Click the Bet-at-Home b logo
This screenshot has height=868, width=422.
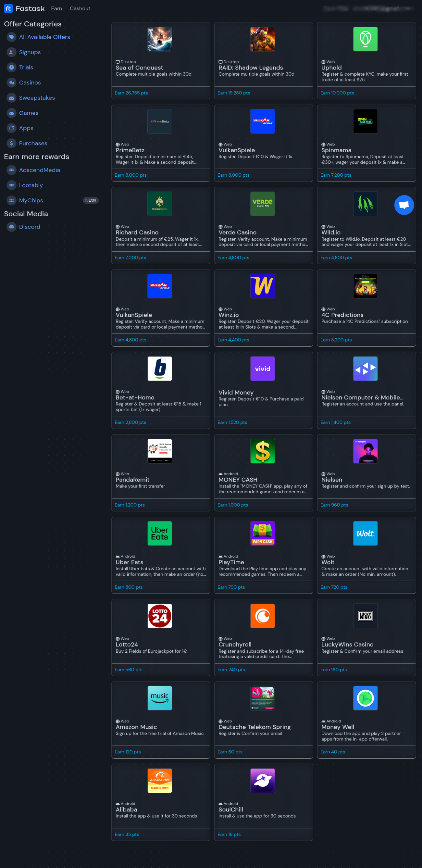click(160, 369)
